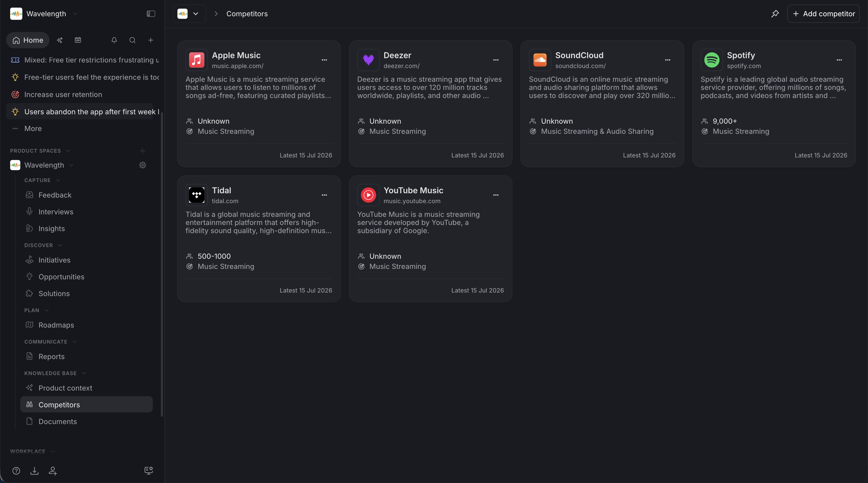Open Opportunities in sidebar

point(86,277)
